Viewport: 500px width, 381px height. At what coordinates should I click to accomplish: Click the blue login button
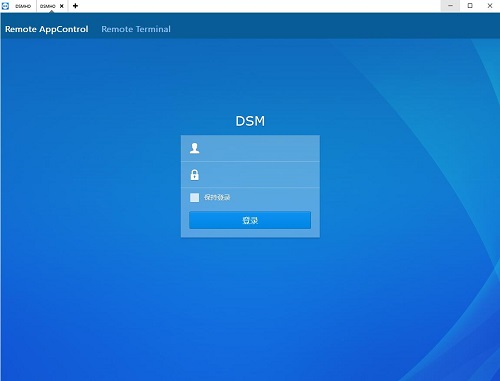click(x=250, y=220)
